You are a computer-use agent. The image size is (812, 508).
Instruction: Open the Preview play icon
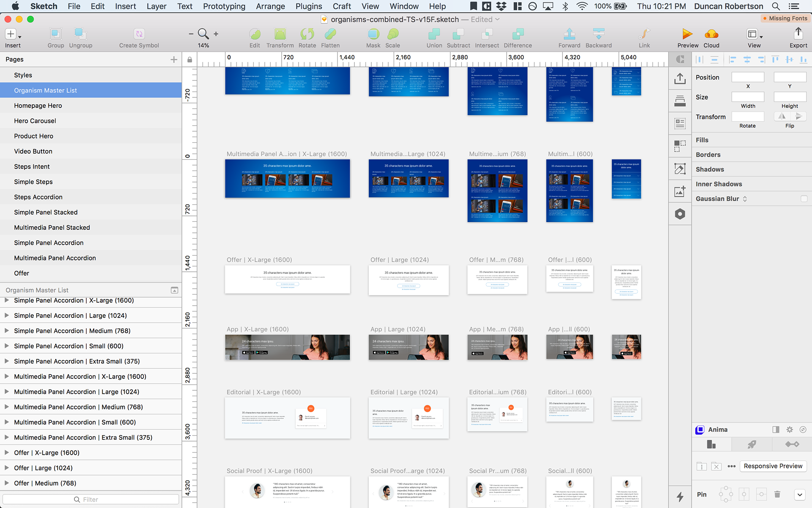687,34
